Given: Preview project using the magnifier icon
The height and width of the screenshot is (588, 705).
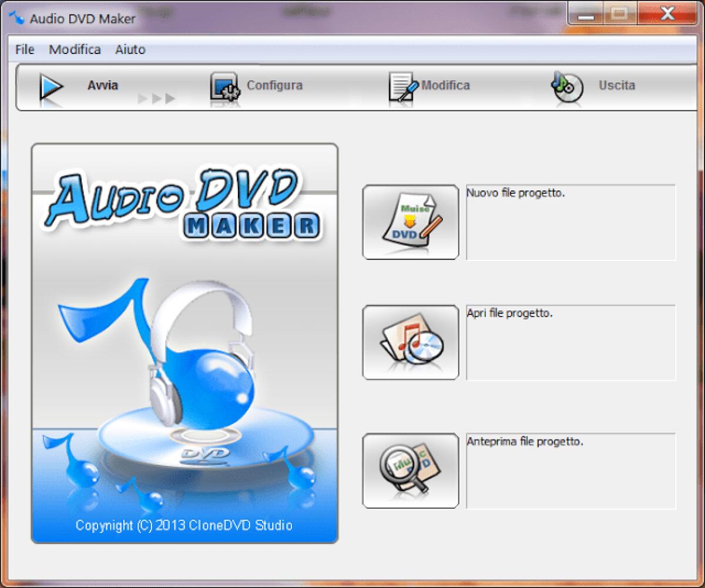Looking at the screenshot, I should 409,470.
